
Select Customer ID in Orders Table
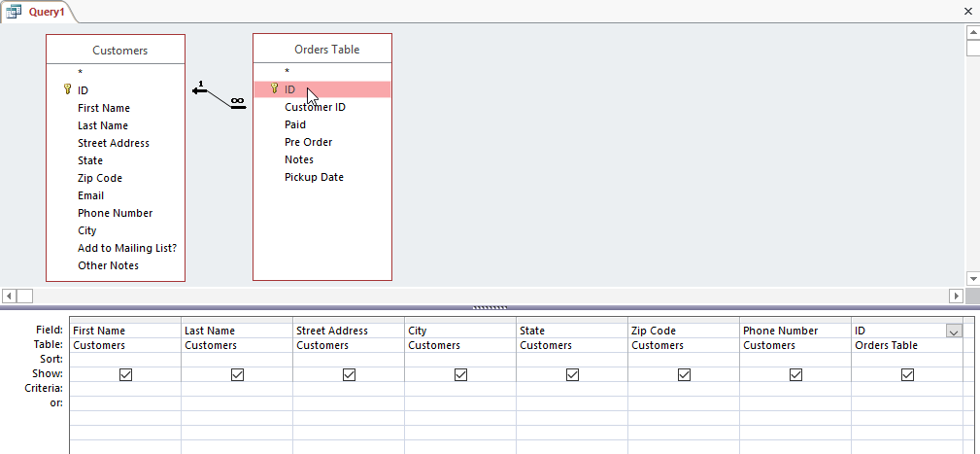tap(315, 107)
